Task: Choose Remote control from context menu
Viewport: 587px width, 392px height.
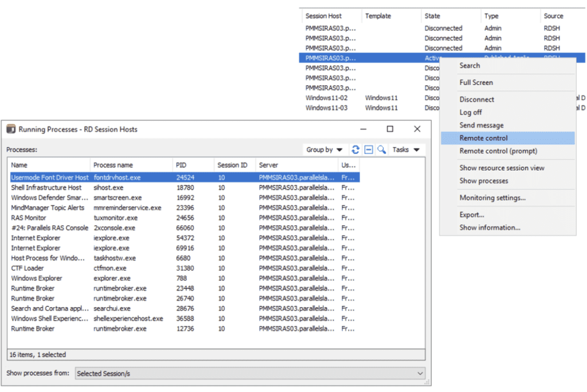Action: point(484,138)
